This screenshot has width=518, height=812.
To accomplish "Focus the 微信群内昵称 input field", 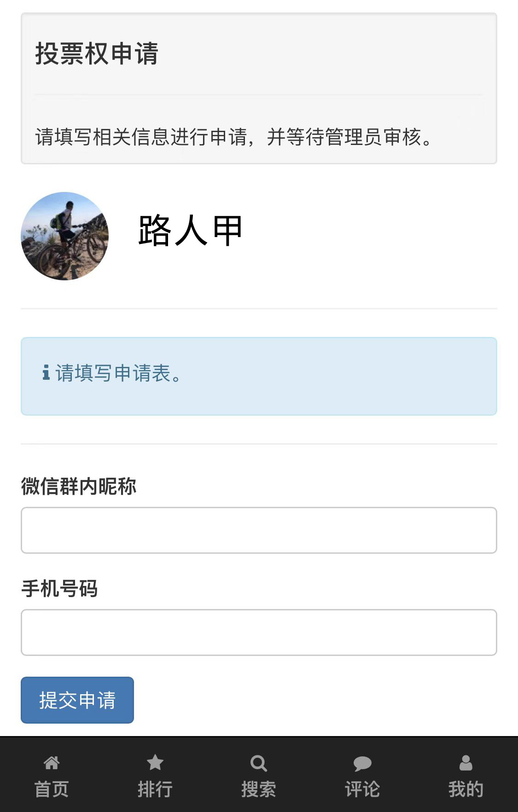I will 259,530.
